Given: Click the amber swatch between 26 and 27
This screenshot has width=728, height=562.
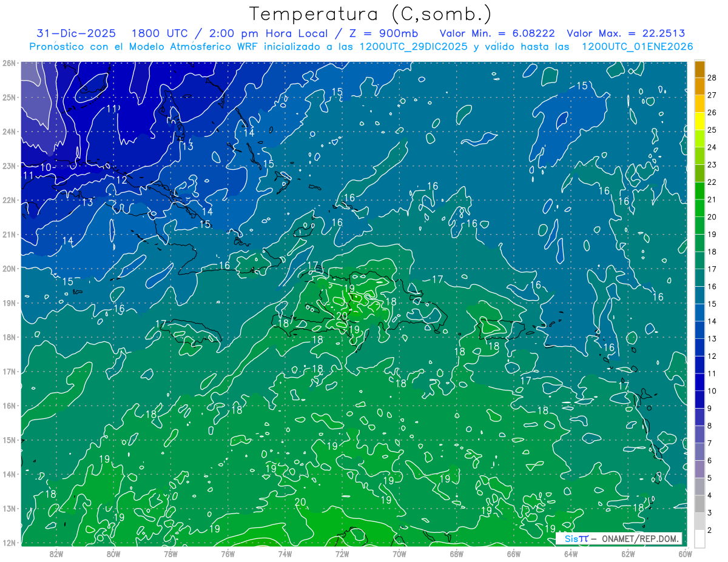Looking at the screenshot, I should coord(699,104).
